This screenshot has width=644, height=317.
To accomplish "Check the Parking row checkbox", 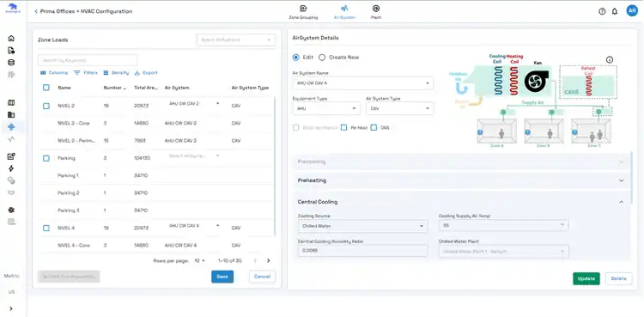I will click(46, 158).
